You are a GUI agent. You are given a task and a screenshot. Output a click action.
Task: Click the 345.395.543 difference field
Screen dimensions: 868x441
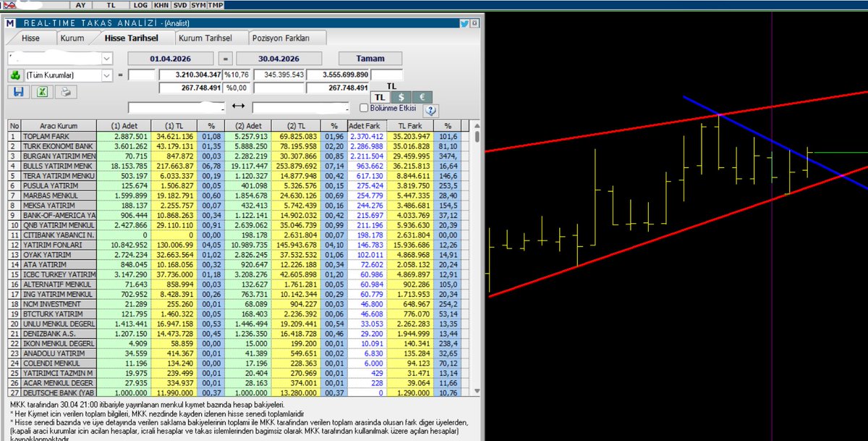(x=280, y=75)
